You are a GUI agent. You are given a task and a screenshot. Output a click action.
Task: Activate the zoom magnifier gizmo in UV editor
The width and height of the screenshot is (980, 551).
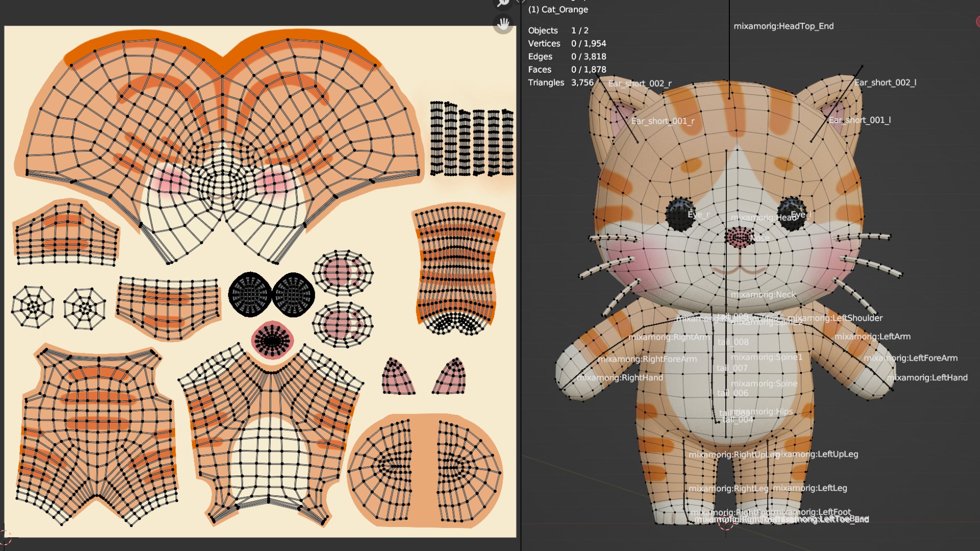click(503, 3)
